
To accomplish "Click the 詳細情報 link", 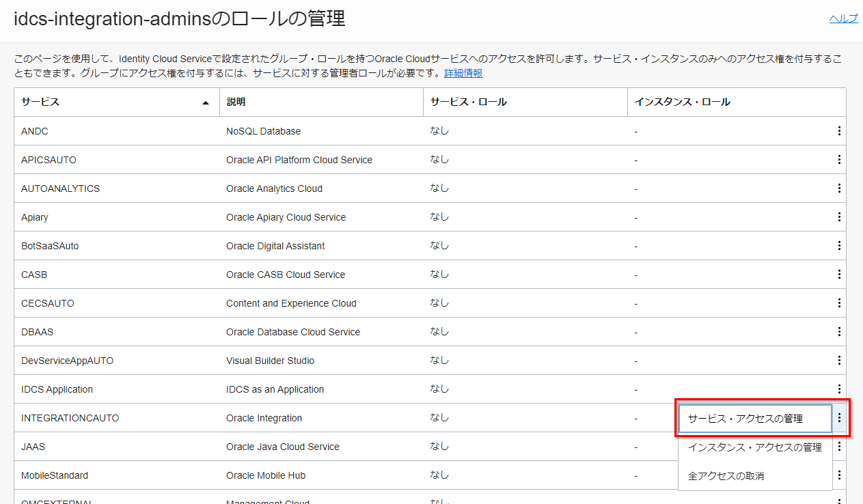I will click(x=463, y=73).
